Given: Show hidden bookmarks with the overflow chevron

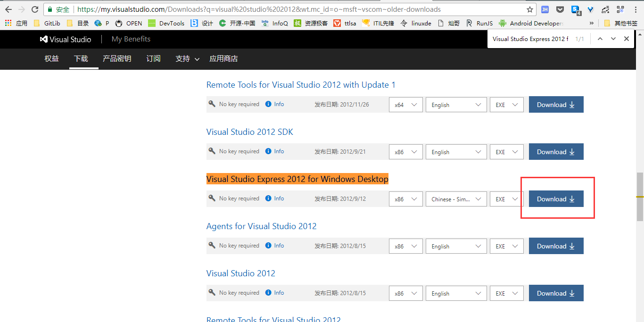Looking at the screenshot, I should (592, 23).
